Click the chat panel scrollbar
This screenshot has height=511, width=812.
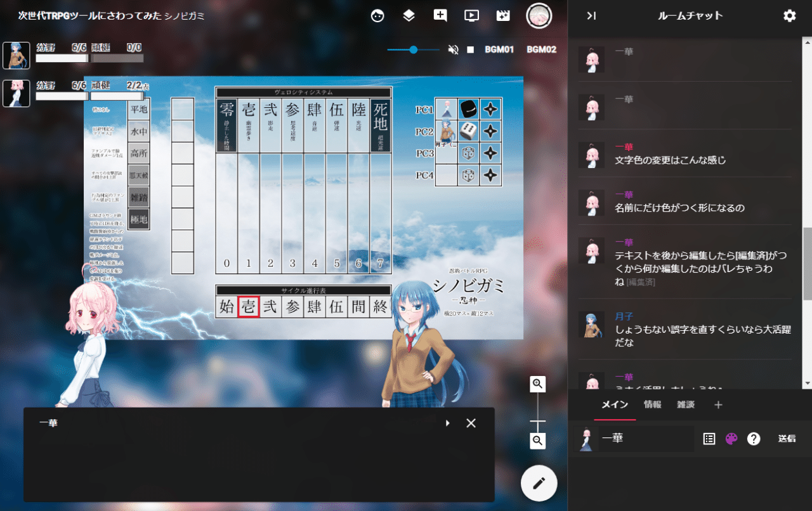coord(807,264)
